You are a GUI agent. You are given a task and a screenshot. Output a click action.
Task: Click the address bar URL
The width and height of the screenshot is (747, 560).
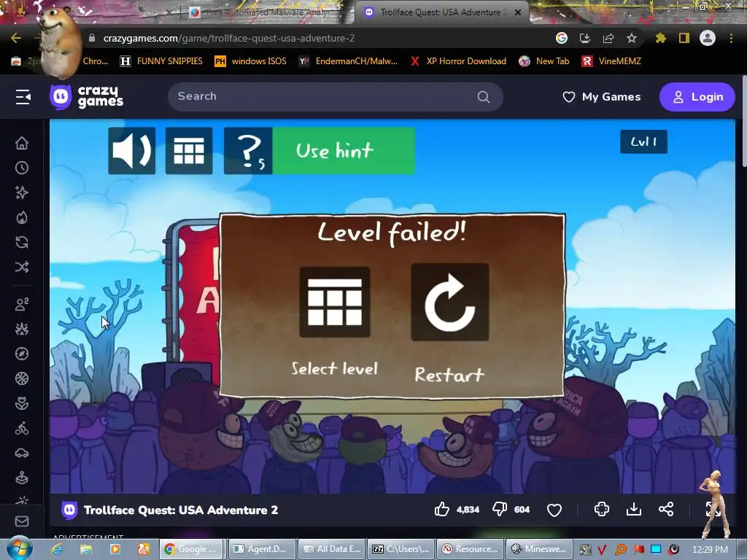(228, 38)
